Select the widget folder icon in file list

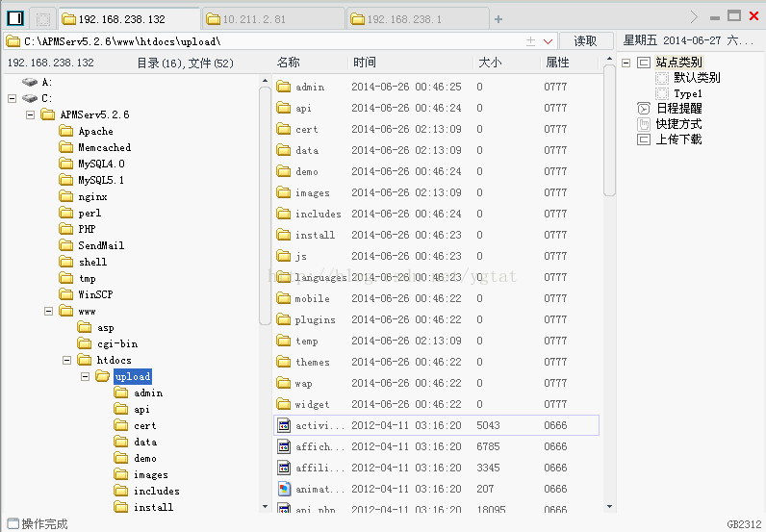tap(283, 404)
